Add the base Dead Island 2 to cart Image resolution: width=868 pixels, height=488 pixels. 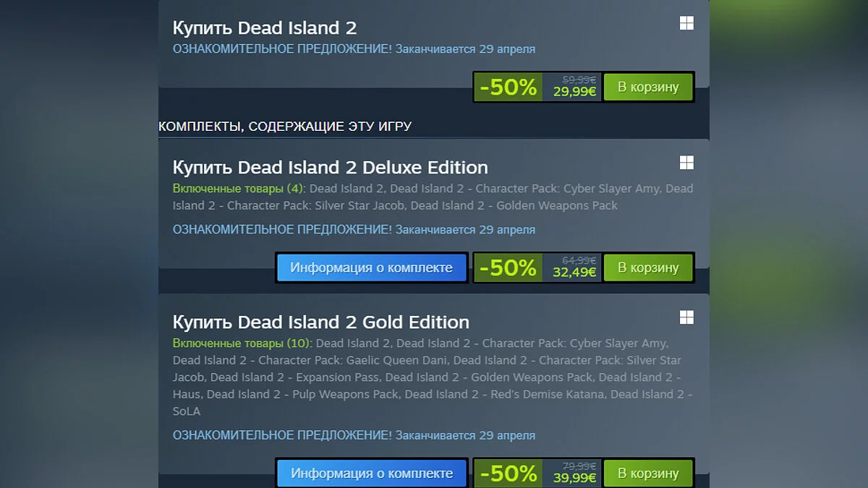(x=648, y=87)
